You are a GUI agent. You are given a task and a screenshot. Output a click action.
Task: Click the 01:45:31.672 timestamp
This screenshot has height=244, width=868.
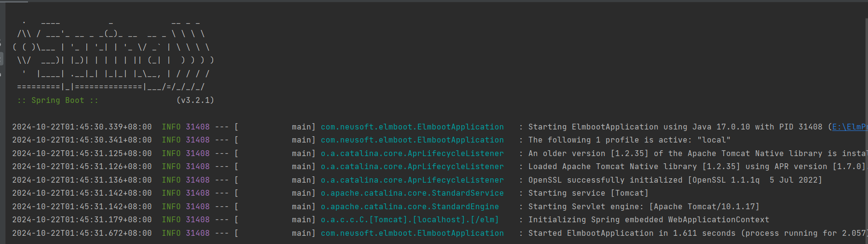[x=82, y=233]
